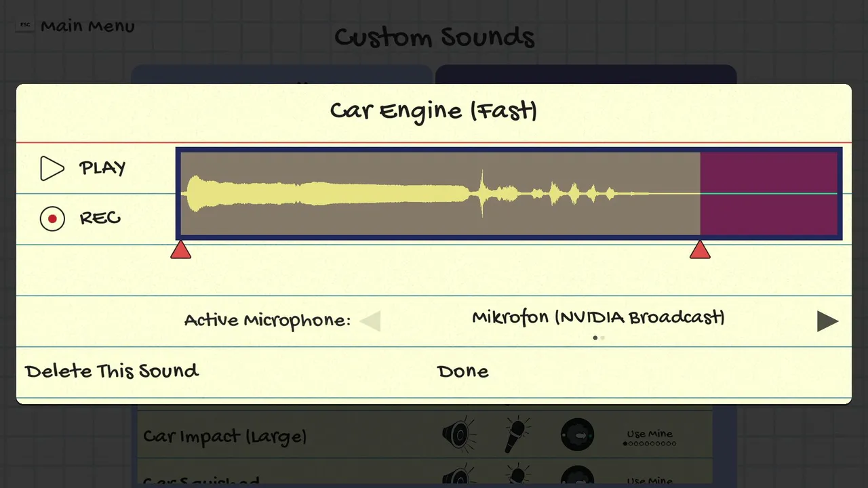Select the Mikrofon (NVIDIA Broadcast) microphone label
Image resolution: width=868 pixels, height=488 pixels.
coord(598,317)
